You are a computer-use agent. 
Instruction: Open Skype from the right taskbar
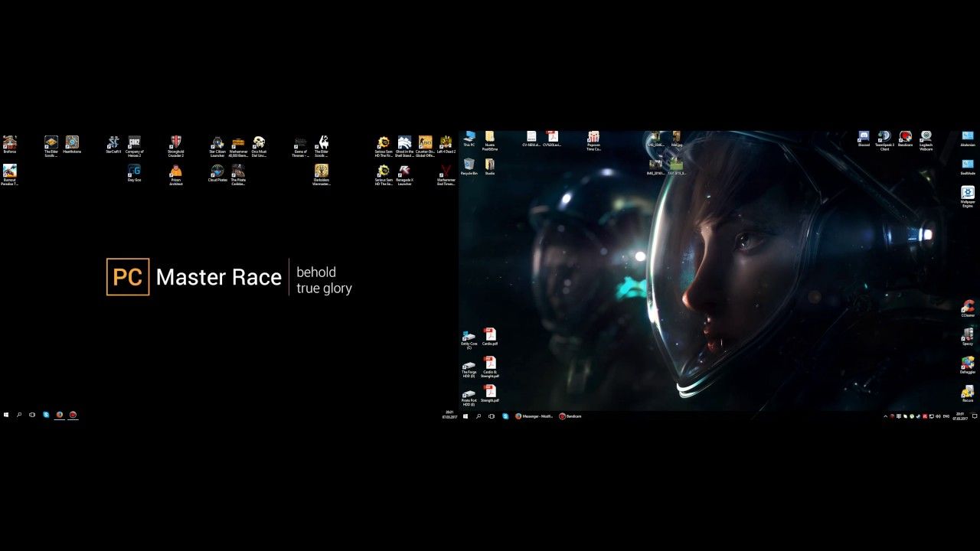(505, 416)
